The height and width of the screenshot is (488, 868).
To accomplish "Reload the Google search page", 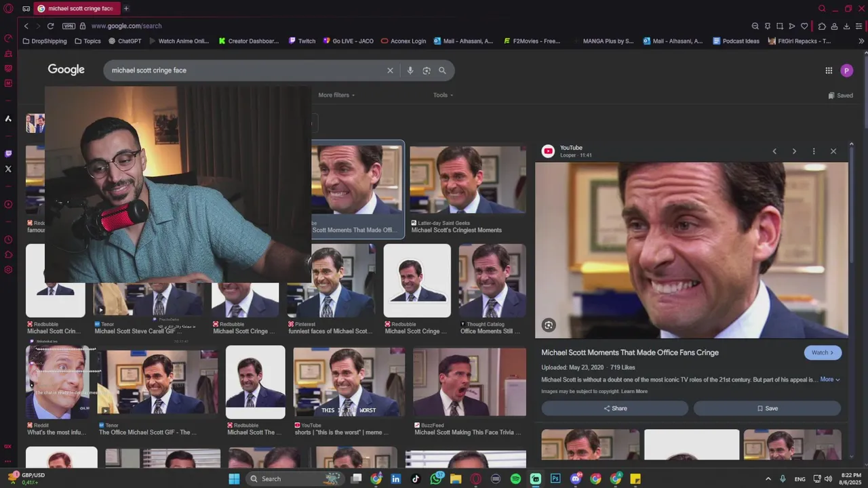I will tap(50, 26).
